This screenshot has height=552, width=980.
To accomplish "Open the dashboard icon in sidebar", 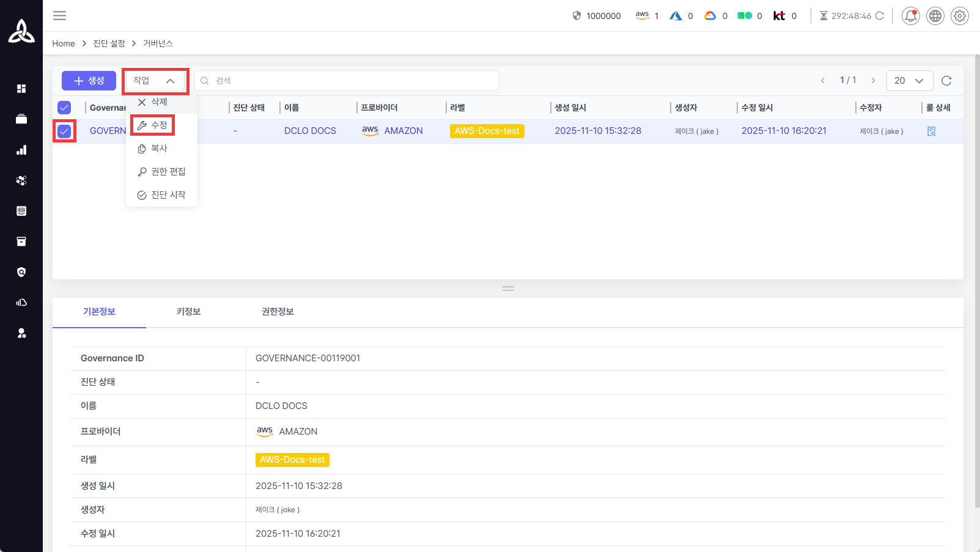I will pos(21,89).
